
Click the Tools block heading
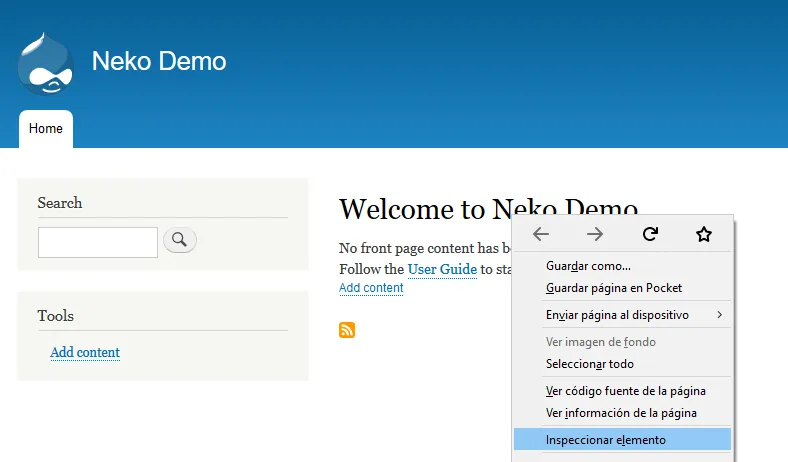[x=56, y=316]
